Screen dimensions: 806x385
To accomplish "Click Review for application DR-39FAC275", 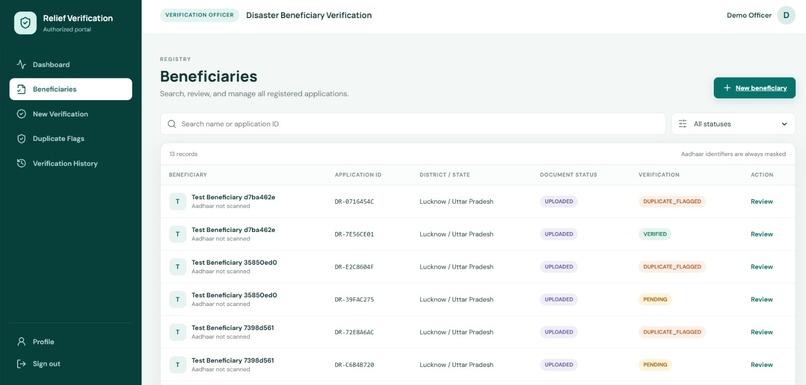I will point(762,299).
